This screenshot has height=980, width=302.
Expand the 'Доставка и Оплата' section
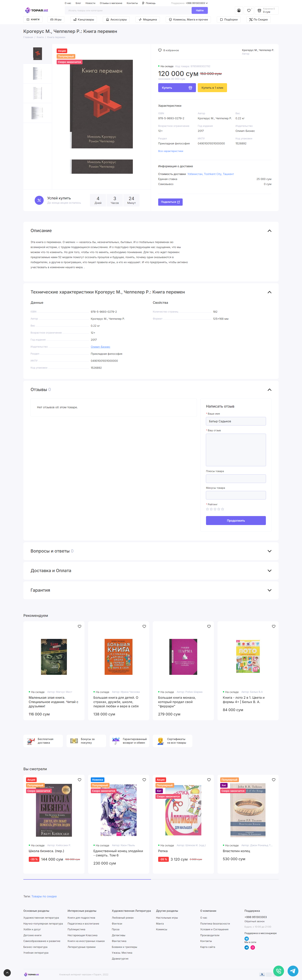(x=269, y=571)
